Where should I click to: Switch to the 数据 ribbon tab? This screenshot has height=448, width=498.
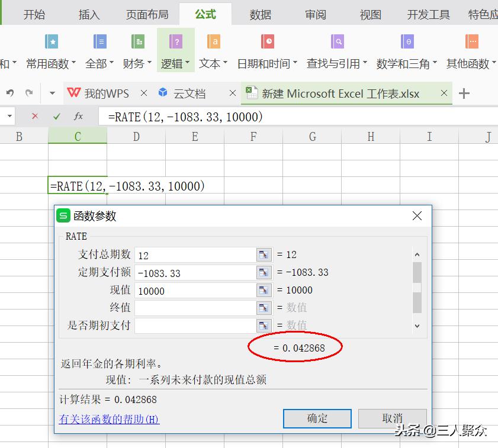(x=261, y=15)
